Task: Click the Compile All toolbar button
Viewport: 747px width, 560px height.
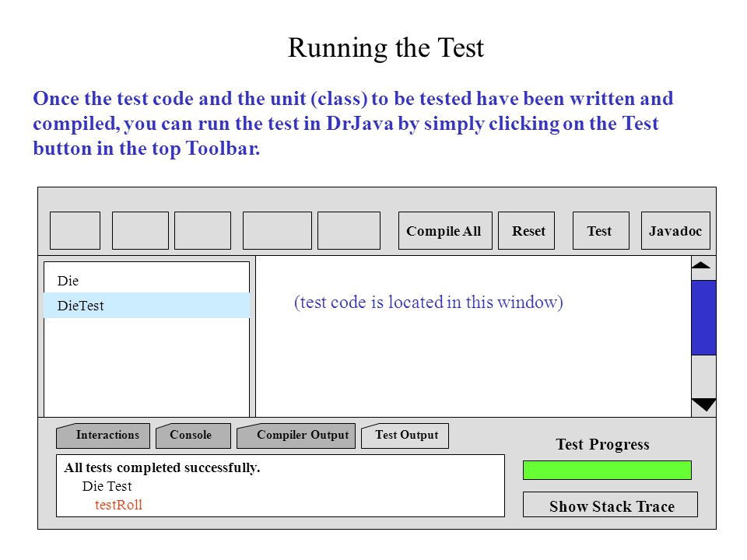Action: 445,230
